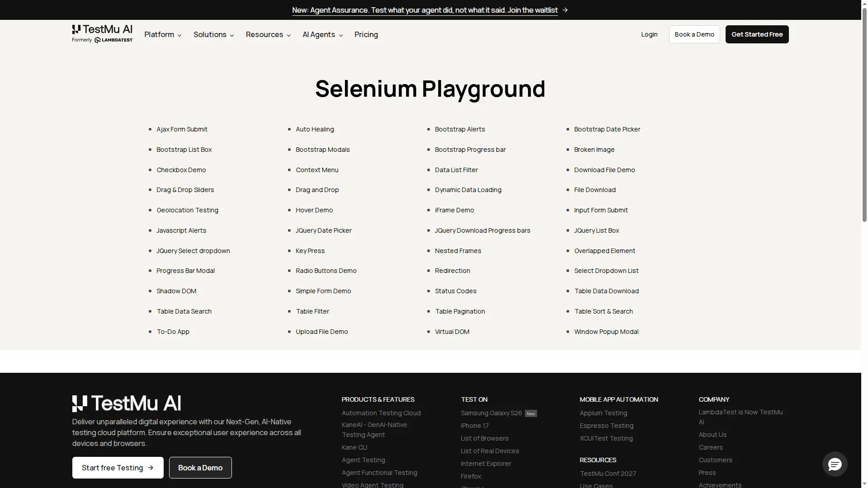Open the Key Press demo
The height and width of the screenshot is (488, 868).
(x=310, y=251)
